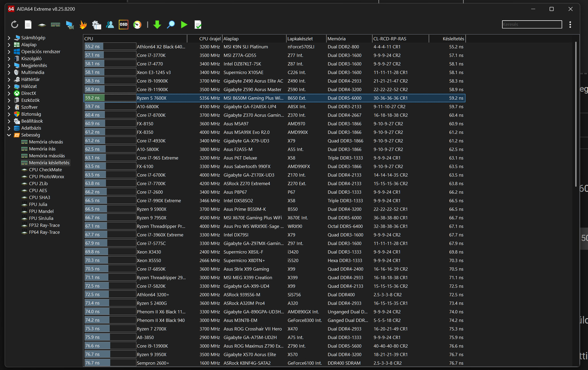Select Adatbázis in the sidebar tree
Screen dimensions: 588x370
tap(31, 128)
